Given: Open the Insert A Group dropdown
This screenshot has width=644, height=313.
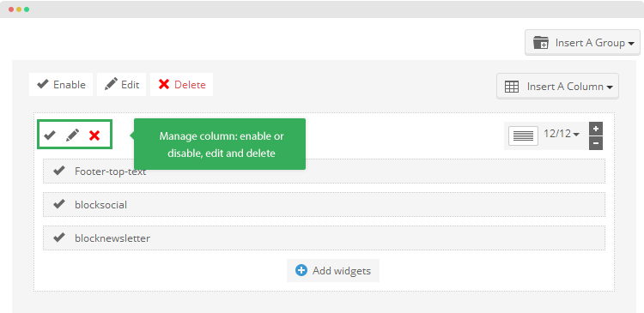Looking at the screenshot, I should click(582, 43).
